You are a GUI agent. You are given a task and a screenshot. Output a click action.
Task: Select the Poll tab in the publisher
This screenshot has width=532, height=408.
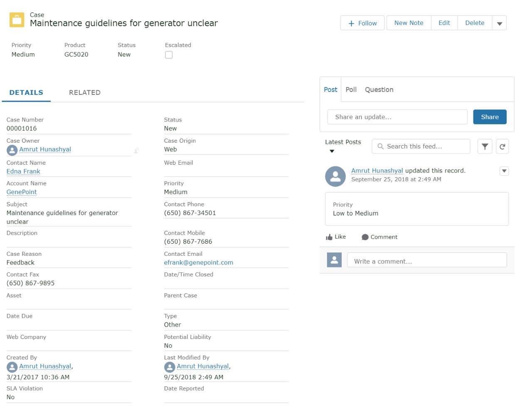(351, 90)
